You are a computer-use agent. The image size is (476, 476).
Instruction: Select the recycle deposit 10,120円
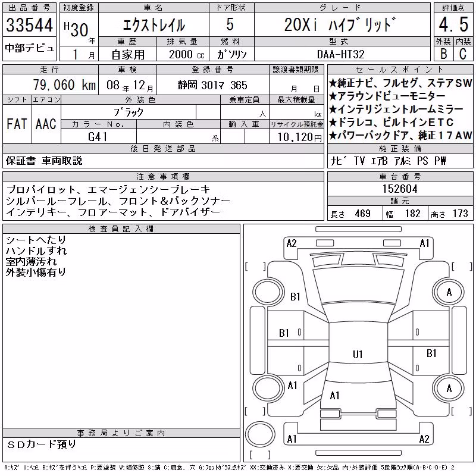pyautogui.click(x=300, y=137)
